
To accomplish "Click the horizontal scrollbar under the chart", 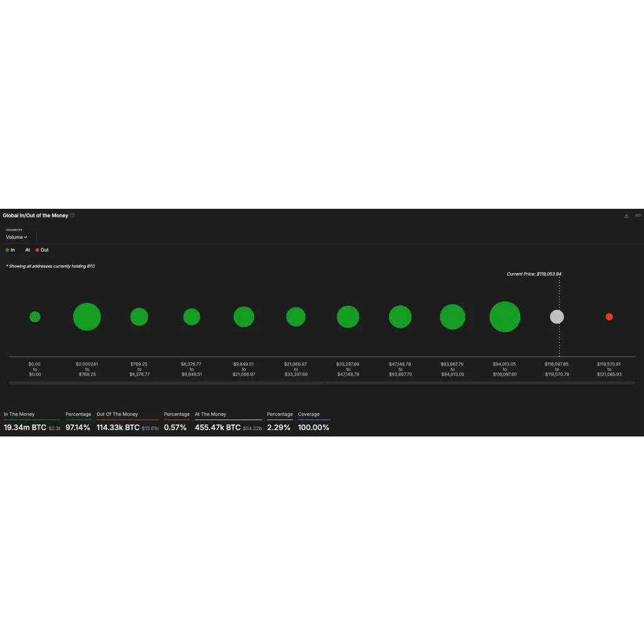I will pyautogui.click(x=322, y=383).
